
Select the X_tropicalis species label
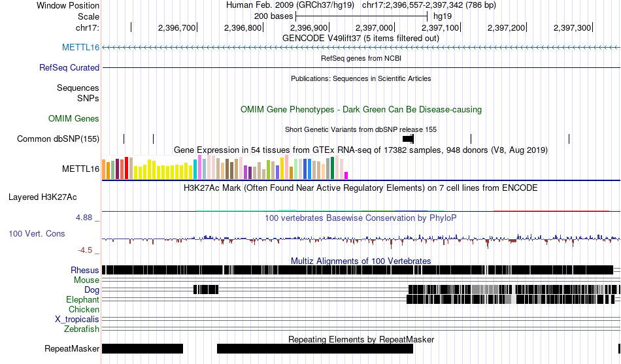[x=77, y=320]
